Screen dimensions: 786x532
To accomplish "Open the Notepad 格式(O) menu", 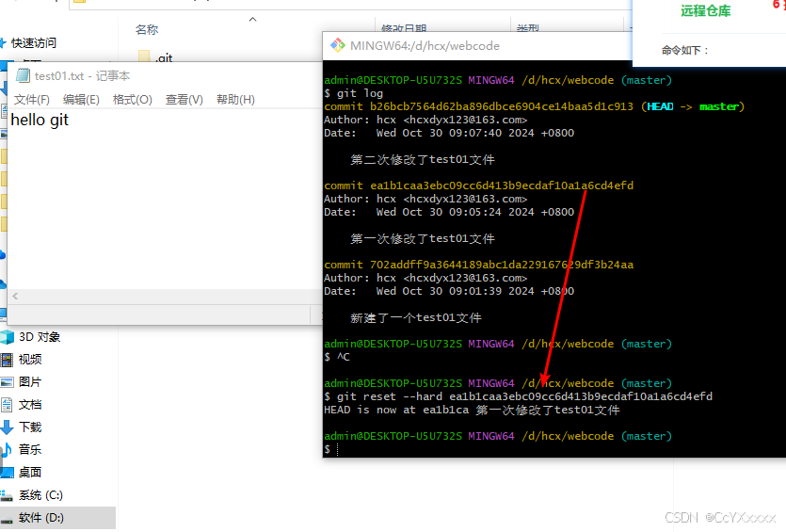I will [133, 100].
